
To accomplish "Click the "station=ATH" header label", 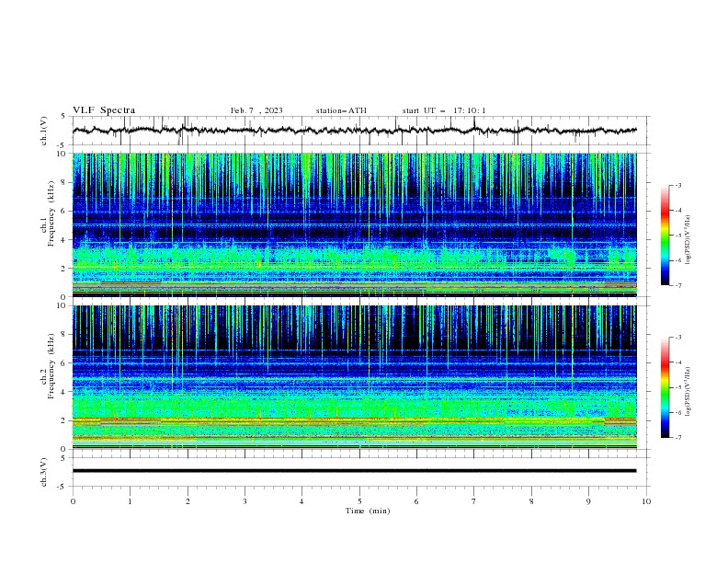I will coord(341,110).
